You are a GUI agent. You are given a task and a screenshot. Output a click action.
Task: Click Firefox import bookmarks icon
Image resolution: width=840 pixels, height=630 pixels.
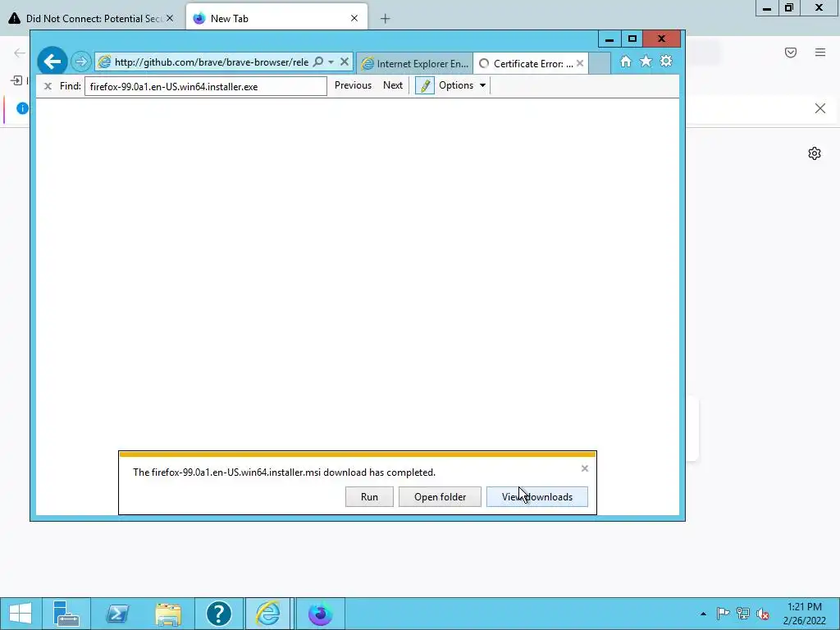click(x=16, y=80)
